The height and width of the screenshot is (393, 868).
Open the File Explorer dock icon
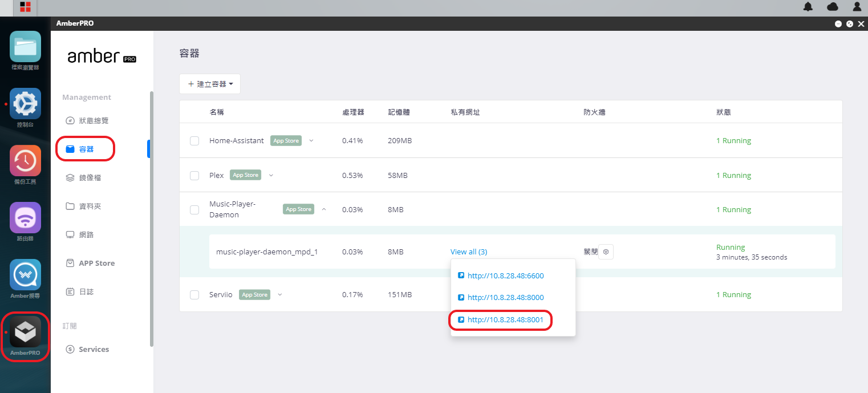(25, 47)
